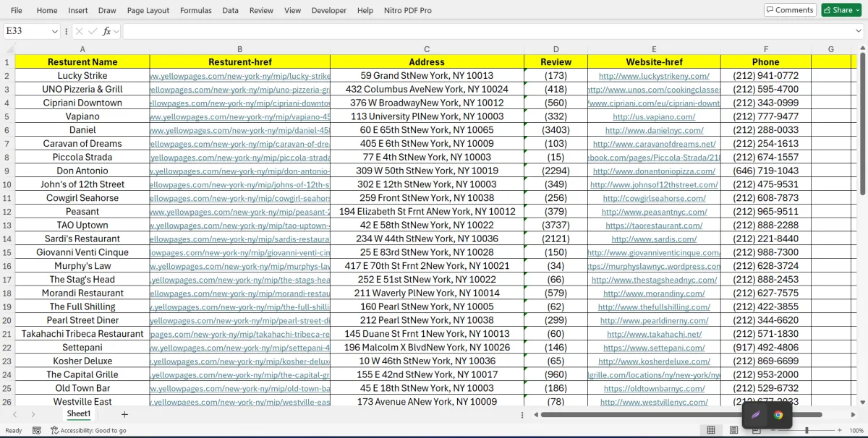Screen dimensions: 868x438
Task: Open the danielnyc.com website link
Action: click(x=654, y=130)
